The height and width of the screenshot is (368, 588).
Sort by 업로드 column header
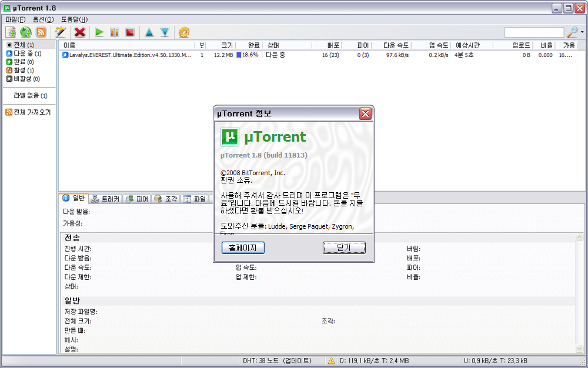click(513, 45)
